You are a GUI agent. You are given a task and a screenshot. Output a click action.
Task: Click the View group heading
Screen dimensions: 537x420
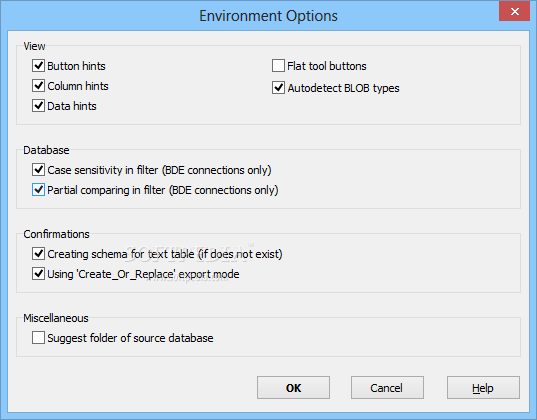[34, 46]
